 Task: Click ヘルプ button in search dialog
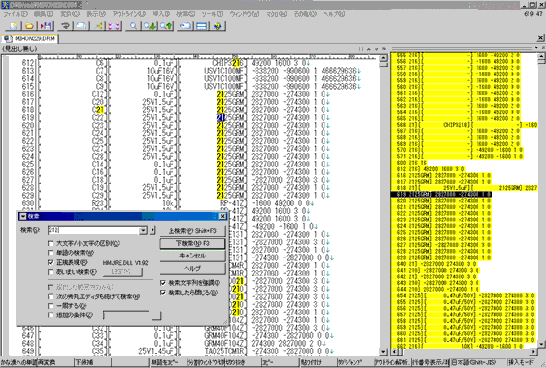point(192,268)
